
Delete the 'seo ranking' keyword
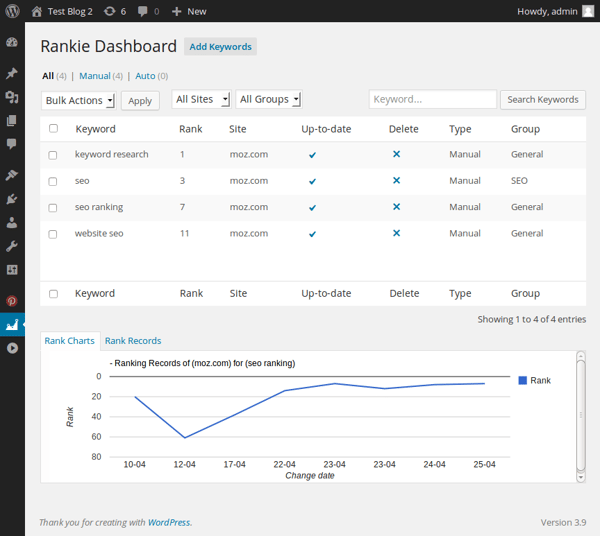[x=396, y=207]
